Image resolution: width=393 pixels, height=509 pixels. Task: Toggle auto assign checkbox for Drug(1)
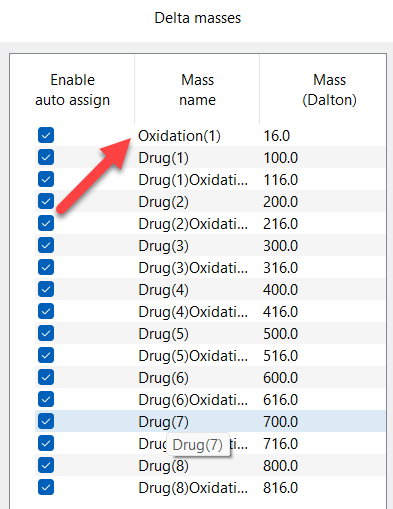pyautogui.click(x=46, y=157)
